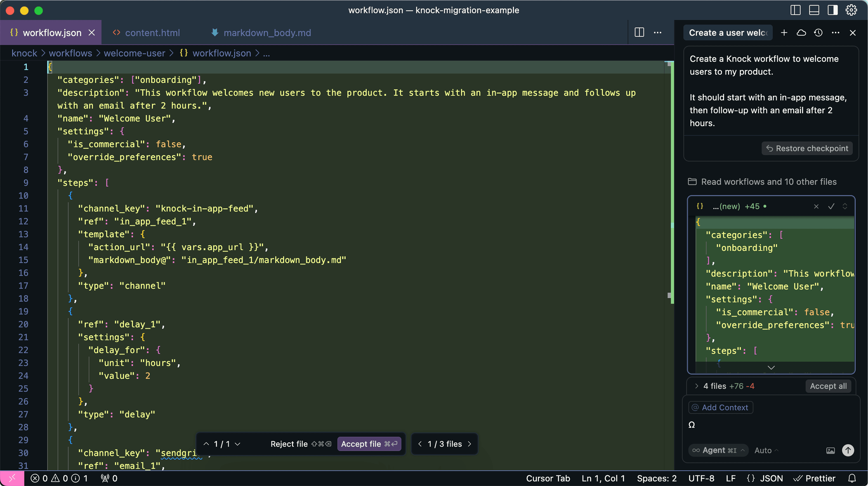Switch to the markdown_body.md tab
868x486 pixels.
(x=267, y=33)
